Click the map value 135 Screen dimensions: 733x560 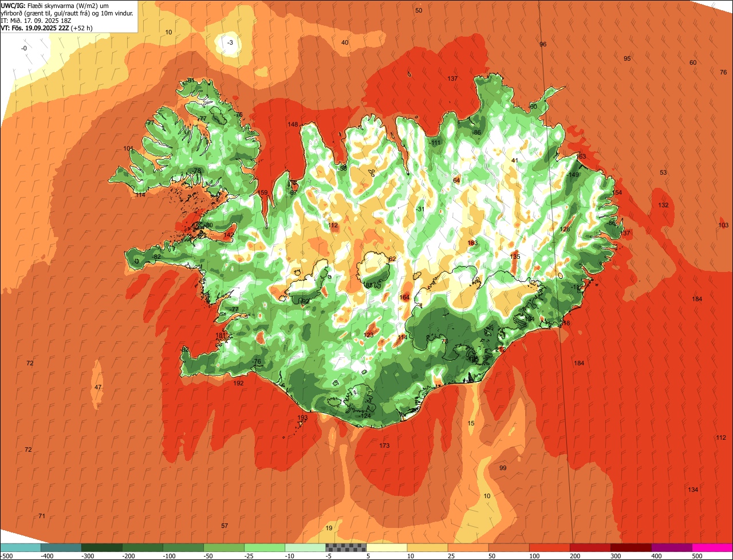click(x=515, y=257)
